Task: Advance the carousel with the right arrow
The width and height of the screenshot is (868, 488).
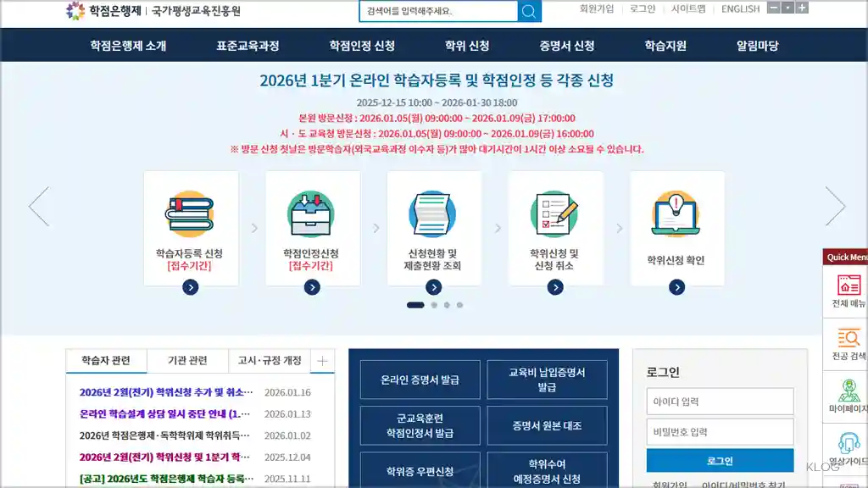Action: [837, 205]
